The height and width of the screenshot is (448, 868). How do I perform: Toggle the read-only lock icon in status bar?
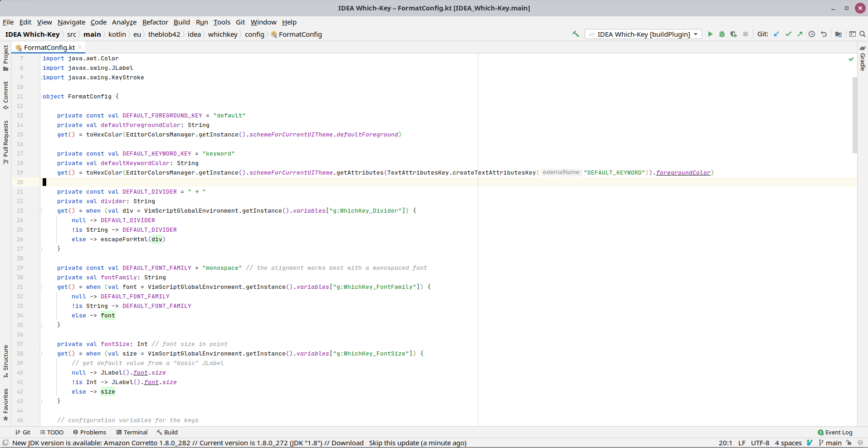pos(849,443)
